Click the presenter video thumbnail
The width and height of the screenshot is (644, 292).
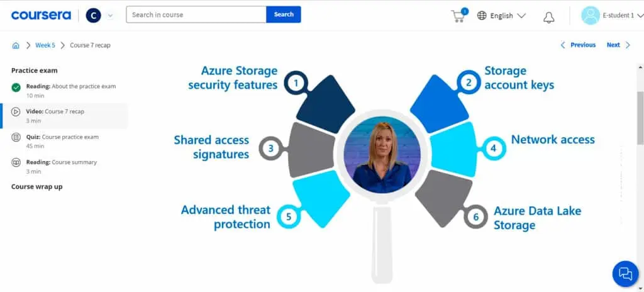click(382, 155)
